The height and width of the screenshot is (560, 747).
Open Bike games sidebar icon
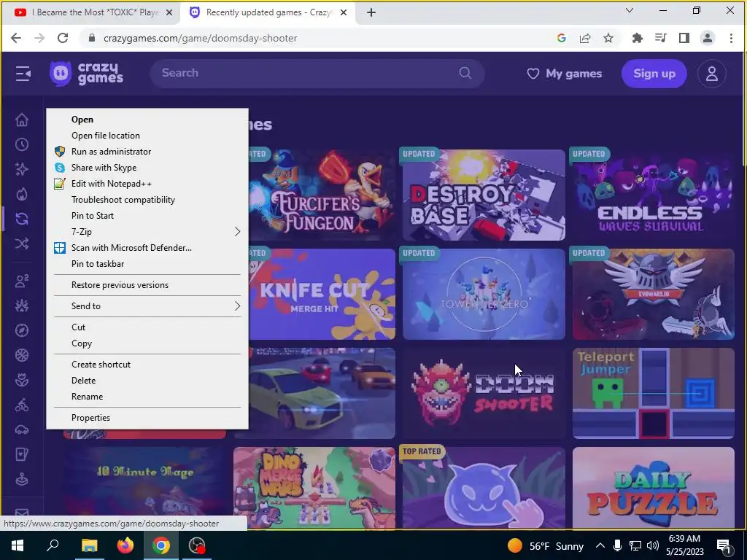click(x=22, y=405)
